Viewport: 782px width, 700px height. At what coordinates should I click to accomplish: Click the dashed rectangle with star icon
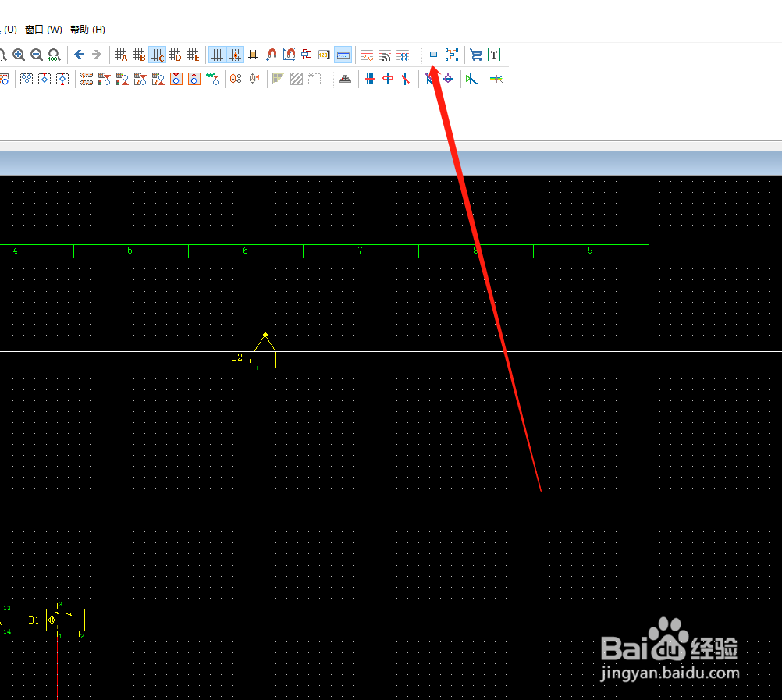click(315, 79)
